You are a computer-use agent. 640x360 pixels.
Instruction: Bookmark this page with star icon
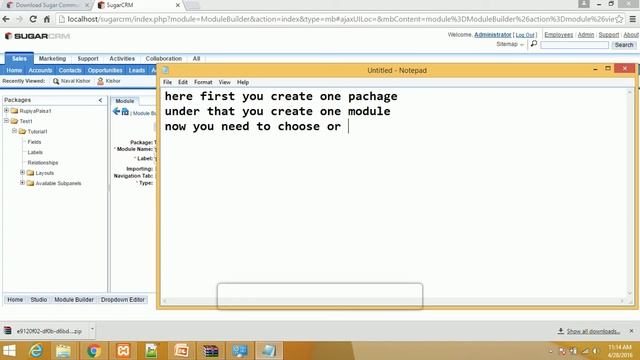click(x=619, y=19)
